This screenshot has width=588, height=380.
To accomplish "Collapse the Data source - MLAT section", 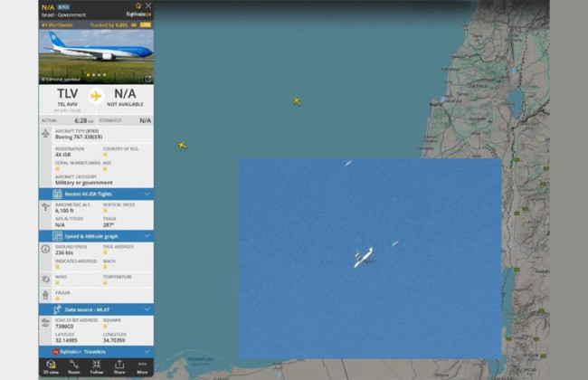I will coord(147,309).
